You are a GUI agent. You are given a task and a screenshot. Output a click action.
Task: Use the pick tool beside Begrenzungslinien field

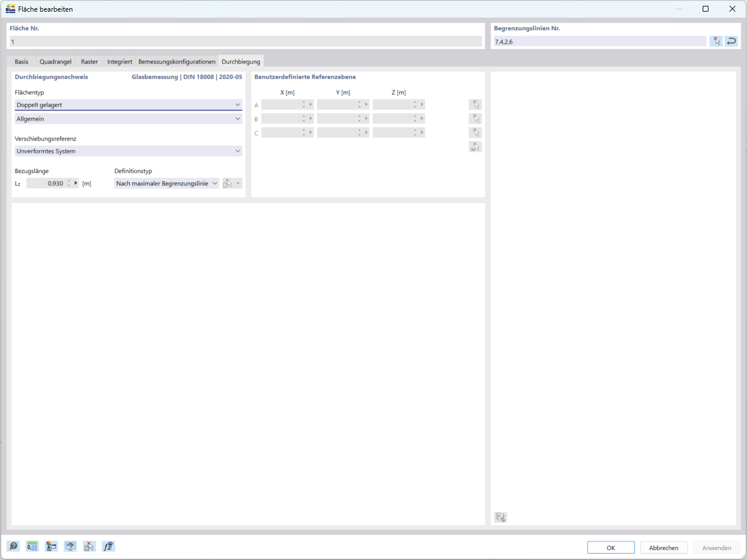point(716,41)
